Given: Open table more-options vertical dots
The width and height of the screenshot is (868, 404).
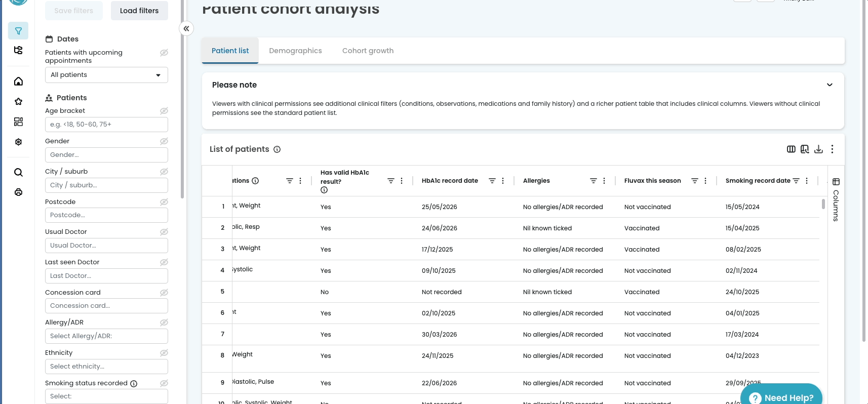Looking at the screenshot, I should 832,149.
